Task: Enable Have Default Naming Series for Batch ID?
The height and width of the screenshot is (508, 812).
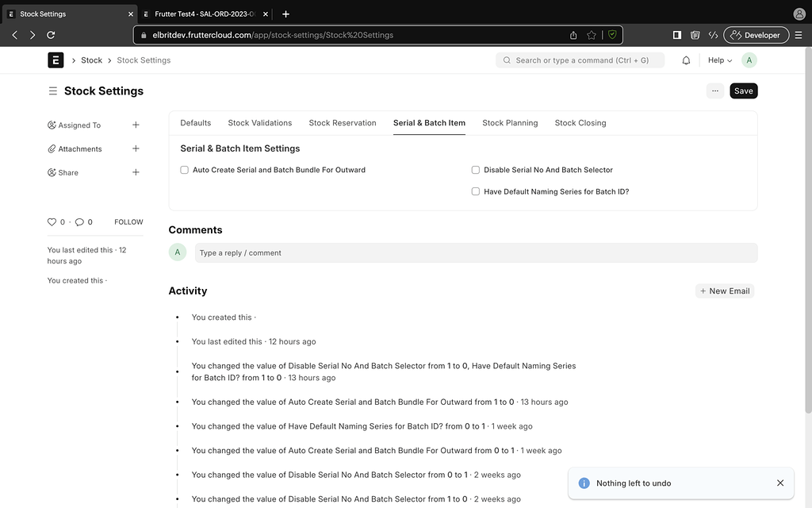Action: pyautogui.click(x=475, y=190)
